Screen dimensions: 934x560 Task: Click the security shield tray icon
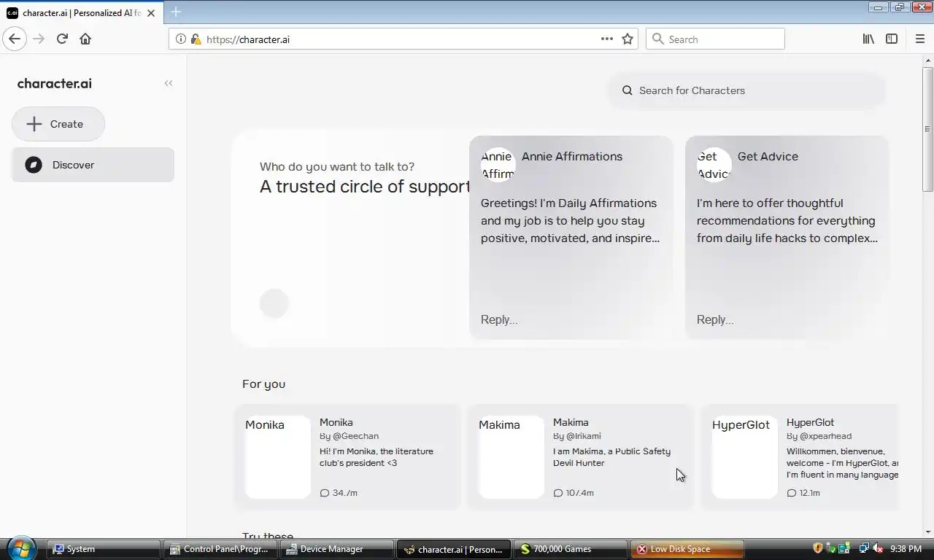(818, 548)
